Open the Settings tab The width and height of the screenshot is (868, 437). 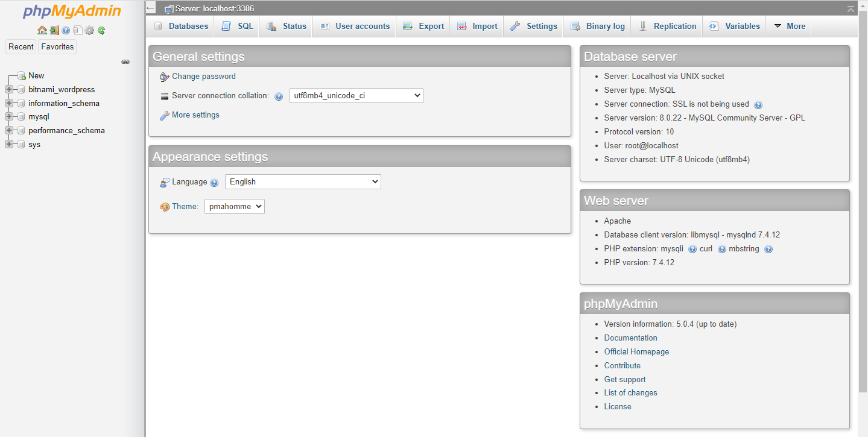coord(534,27)
